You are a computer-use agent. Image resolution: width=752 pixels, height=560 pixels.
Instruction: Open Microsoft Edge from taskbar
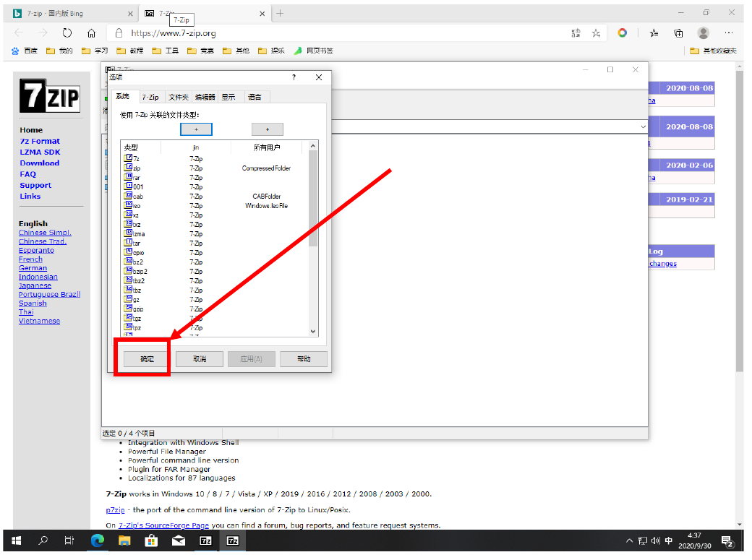click(96, 540)
